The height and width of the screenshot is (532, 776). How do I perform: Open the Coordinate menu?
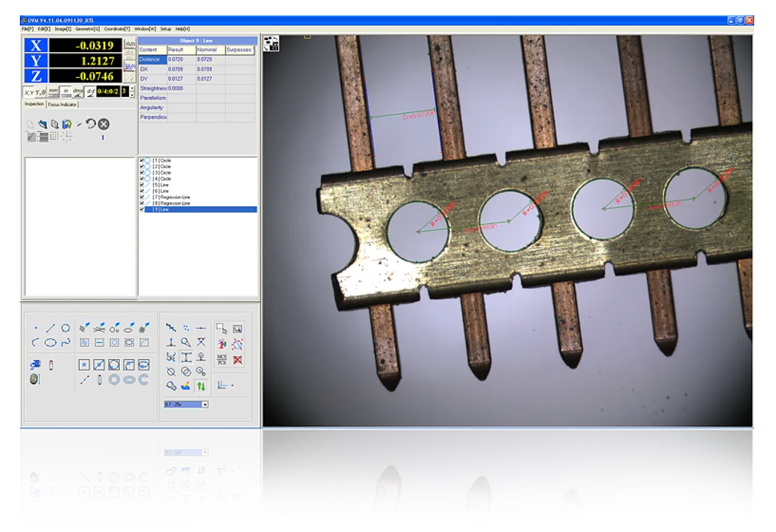[x=117, y=29]
